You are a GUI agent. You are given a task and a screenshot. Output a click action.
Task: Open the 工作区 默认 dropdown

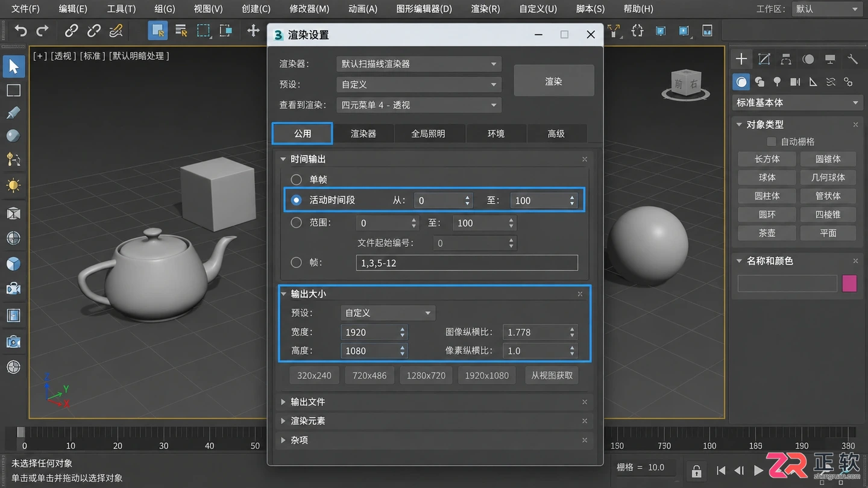(826, 9)
